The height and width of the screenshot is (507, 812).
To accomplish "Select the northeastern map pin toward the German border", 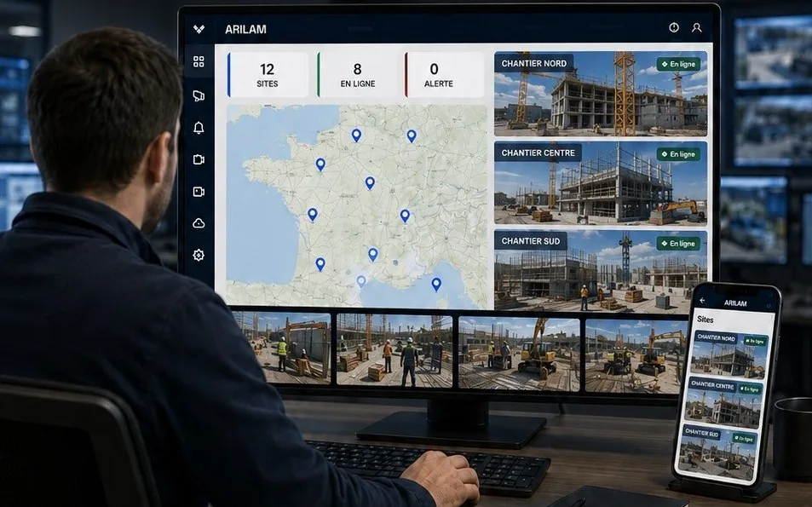I will pyautogui.click(x=412, y=136).
